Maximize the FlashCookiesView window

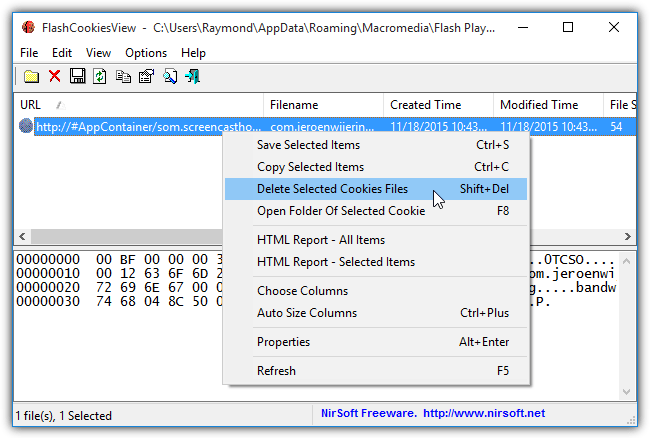[x=568, y=27]
